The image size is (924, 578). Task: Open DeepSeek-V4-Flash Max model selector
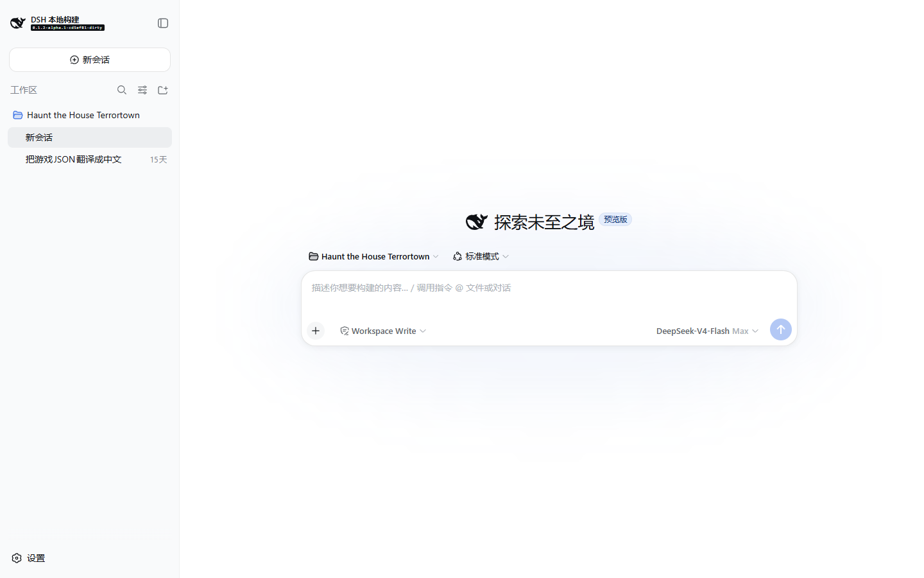point(707,331)
